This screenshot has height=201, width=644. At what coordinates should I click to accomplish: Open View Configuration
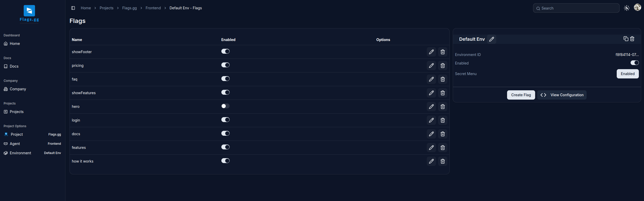pos(562,95)
